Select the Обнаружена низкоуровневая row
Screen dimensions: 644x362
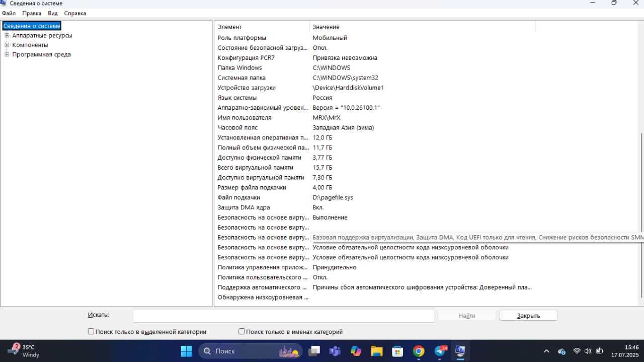375,297
